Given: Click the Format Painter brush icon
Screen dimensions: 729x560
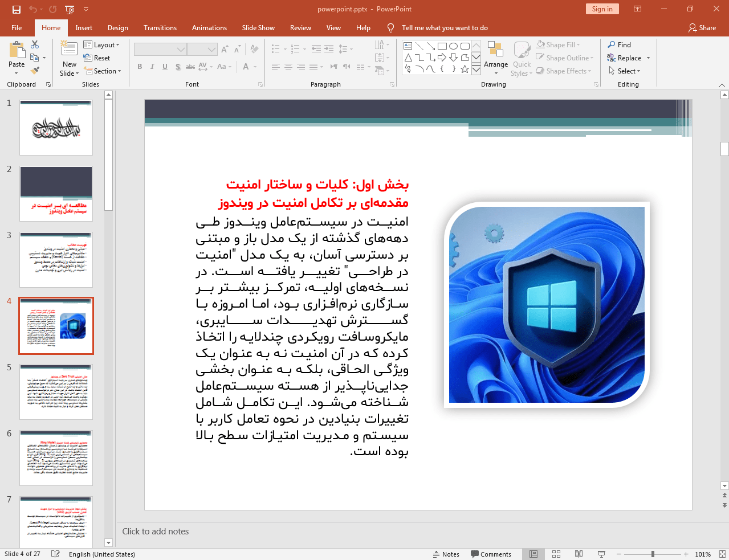Looking at the screenshot, I should click(x=35, y=71).
